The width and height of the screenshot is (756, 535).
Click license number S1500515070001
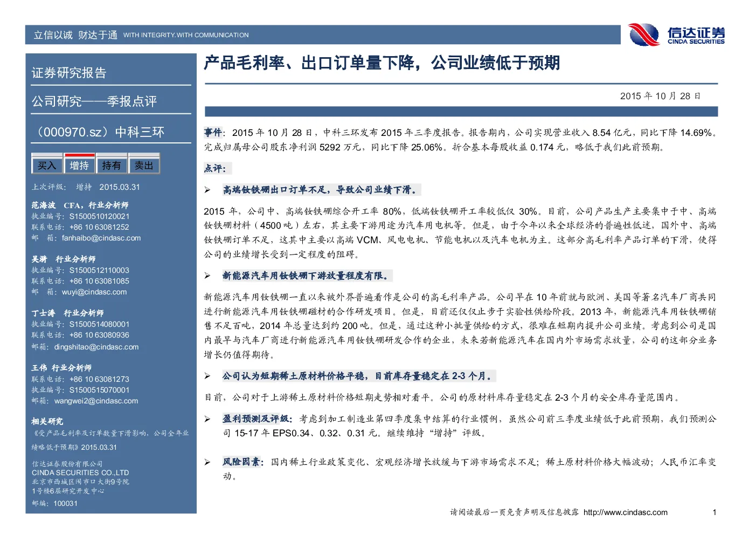click(x=99, y=390)
